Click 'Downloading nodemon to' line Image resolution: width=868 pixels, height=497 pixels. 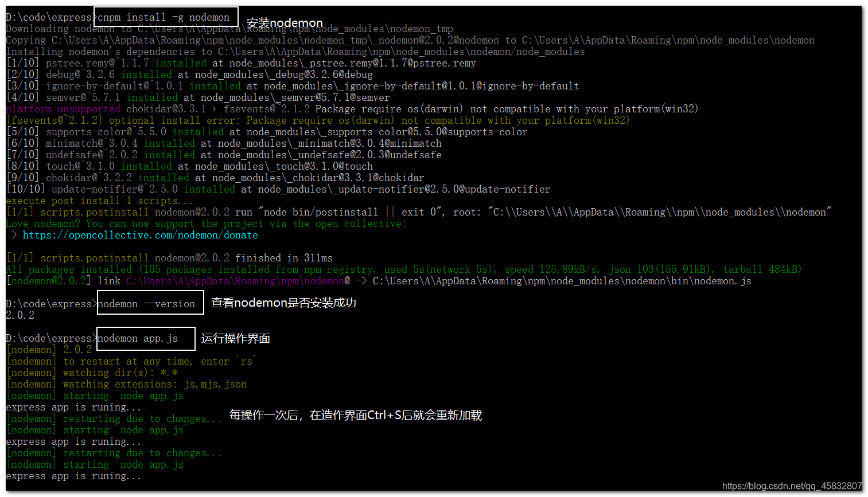coord(229,29)
